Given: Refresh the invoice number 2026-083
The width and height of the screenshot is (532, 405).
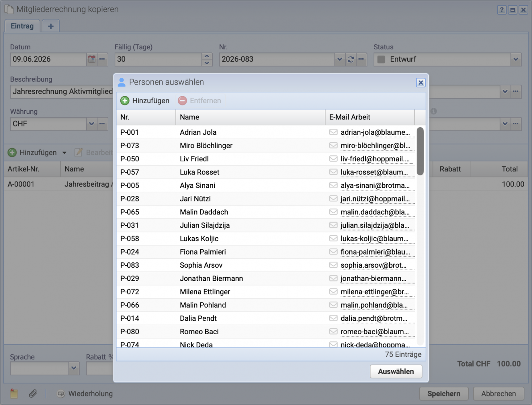Looking at the screenshot, I should (351, 59).
